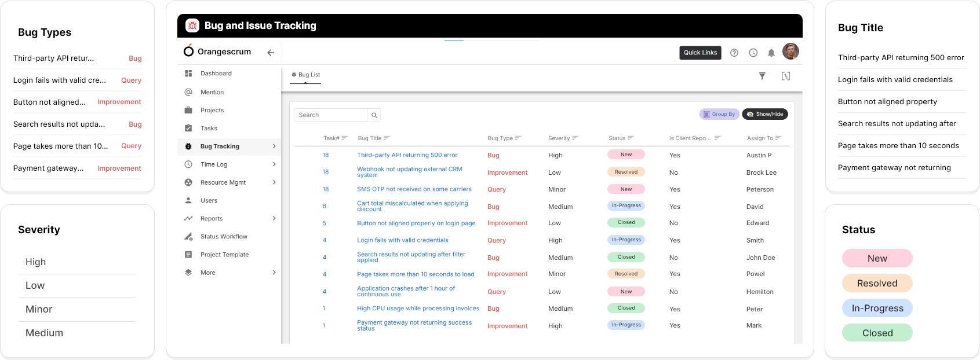Click the Task# column sort icon

tap(344, 138)
